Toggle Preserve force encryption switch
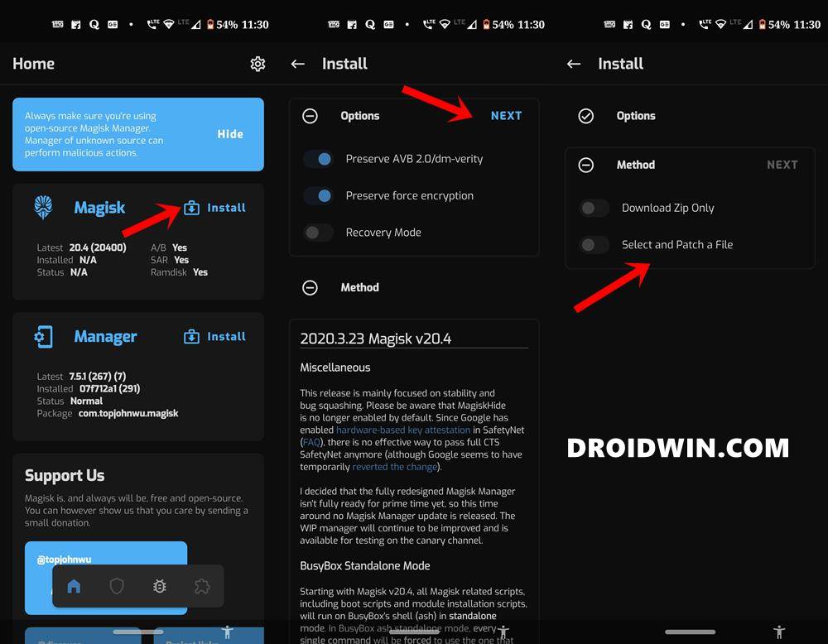The image size is (828, 644). 318,196
